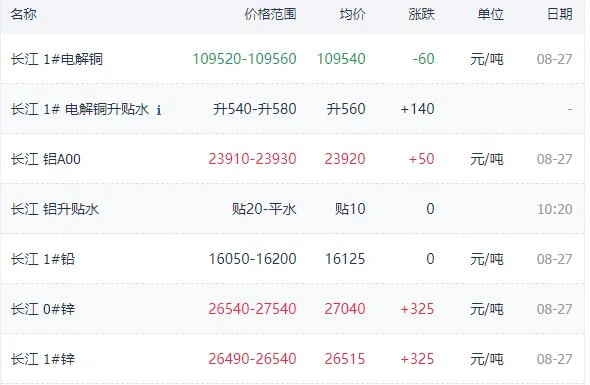Open the 长江 0#锌 listing
The height and width of the screenshot is (385, 590).
tap(43, 309)
